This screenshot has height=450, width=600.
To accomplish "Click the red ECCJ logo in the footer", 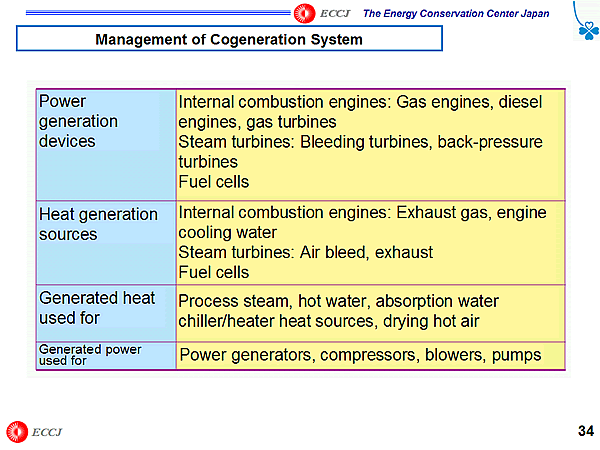I will [x=17, y=432].
